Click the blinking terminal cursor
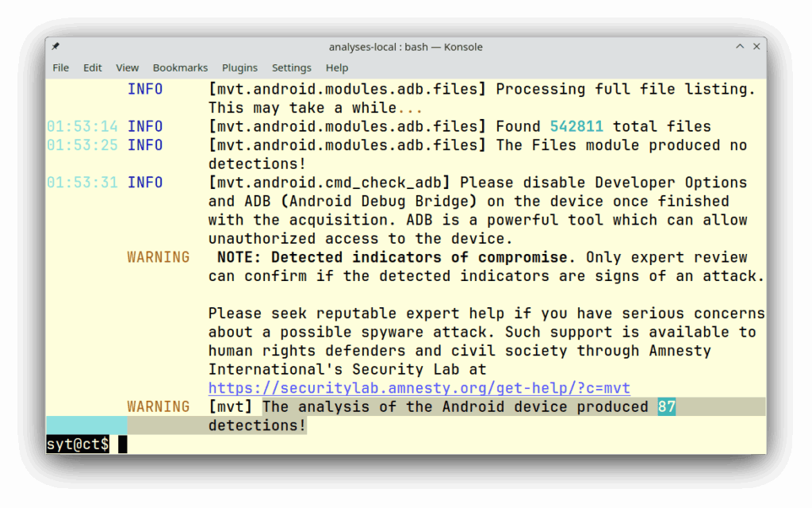The height and width of the screenshot is (508, 812). tap(121, 444)
